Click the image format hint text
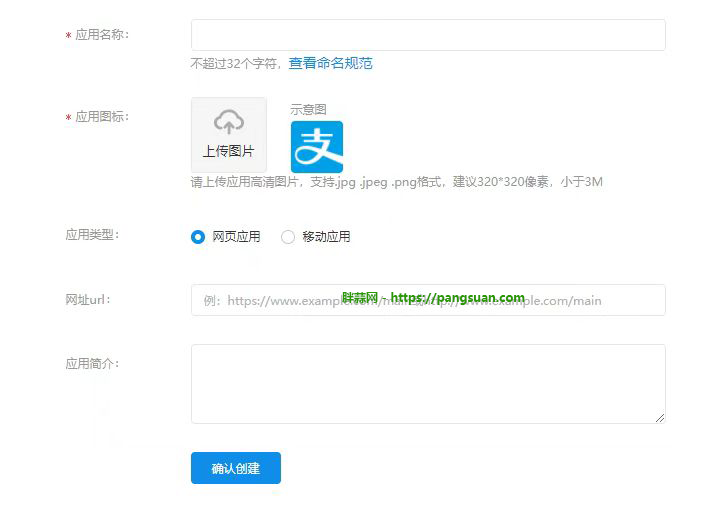The height and width of the screenshot is (515, 713). pos(396,182)
